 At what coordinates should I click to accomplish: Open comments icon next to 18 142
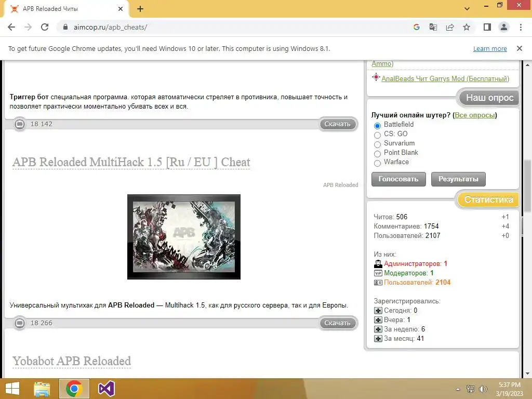tap(20, 124)
